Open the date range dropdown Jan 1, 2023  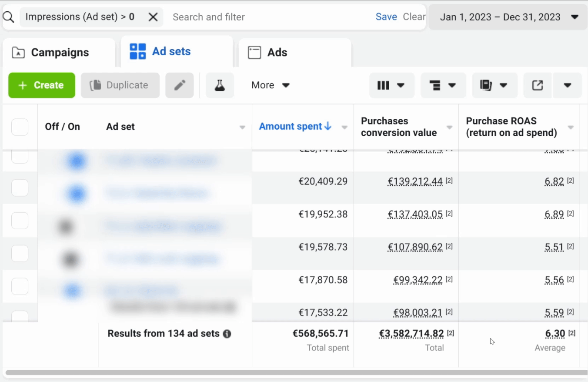tap(508, 17)
